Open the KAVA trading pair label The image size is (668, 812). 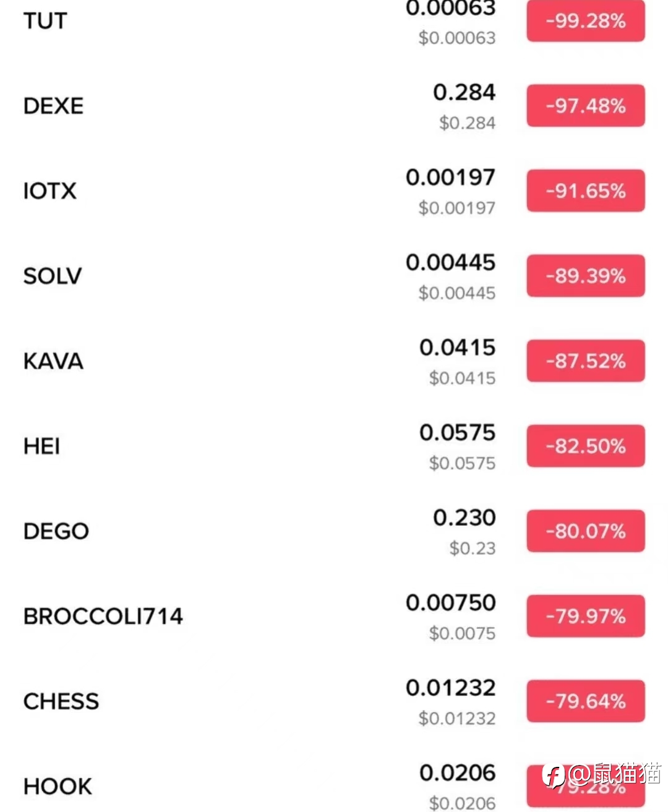(53, 361)
